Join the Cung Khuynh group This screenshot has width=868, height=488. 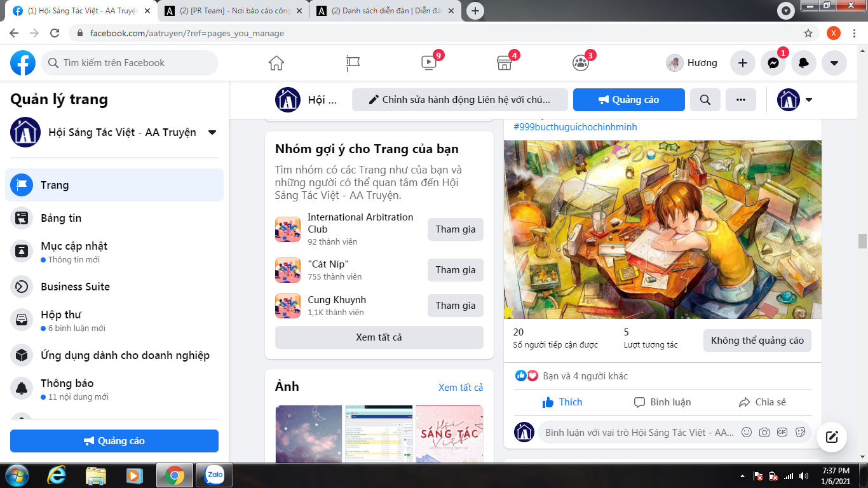[456, 306]
